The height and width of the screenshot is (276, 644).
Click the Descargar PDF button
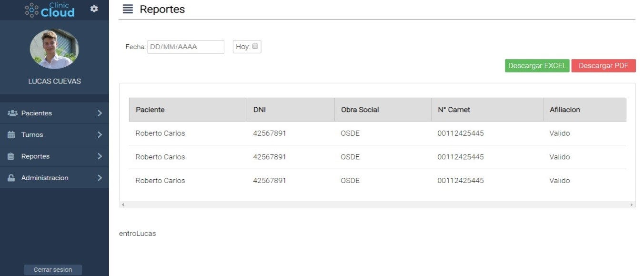pos(604,66)
